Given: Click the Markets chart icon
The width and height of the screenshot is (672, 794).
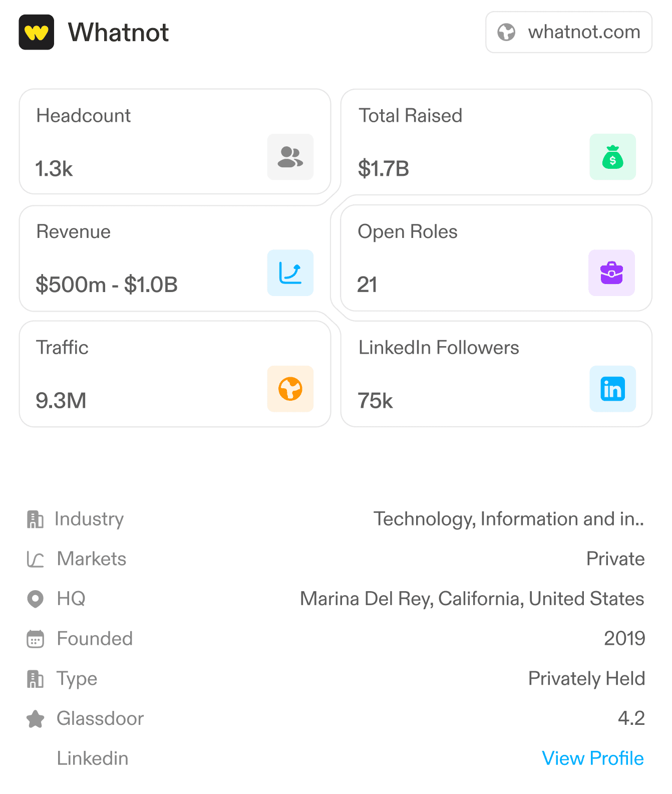Looking at the screenshot, I should point(35,559).
